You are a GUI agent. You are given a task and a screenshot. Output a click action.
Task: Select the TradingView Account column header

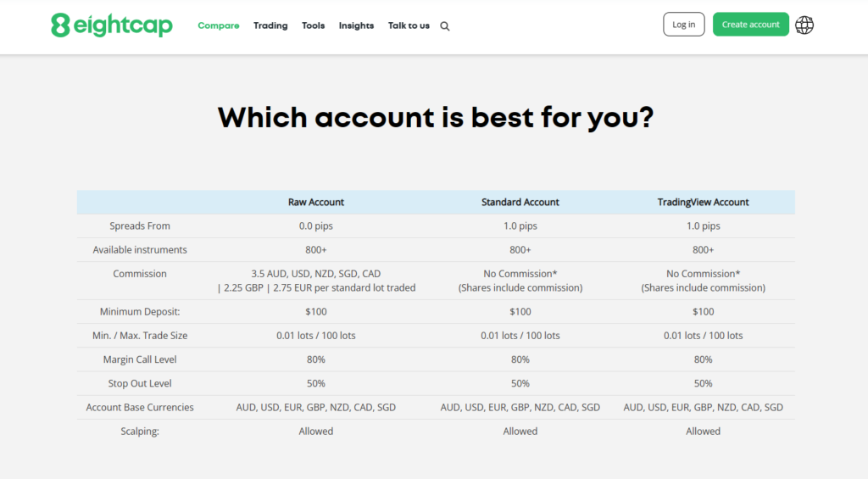point(703,203)
